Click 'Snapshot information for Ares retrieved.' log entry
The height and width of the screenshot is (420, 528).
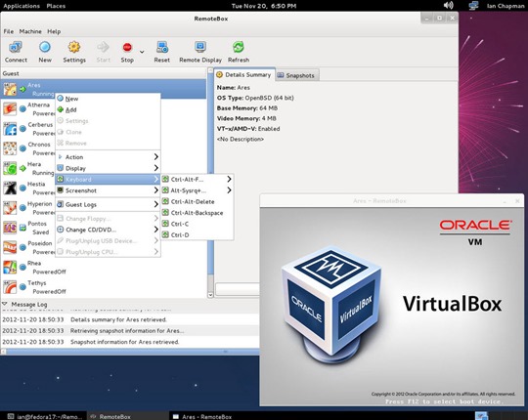pos(124,342)
